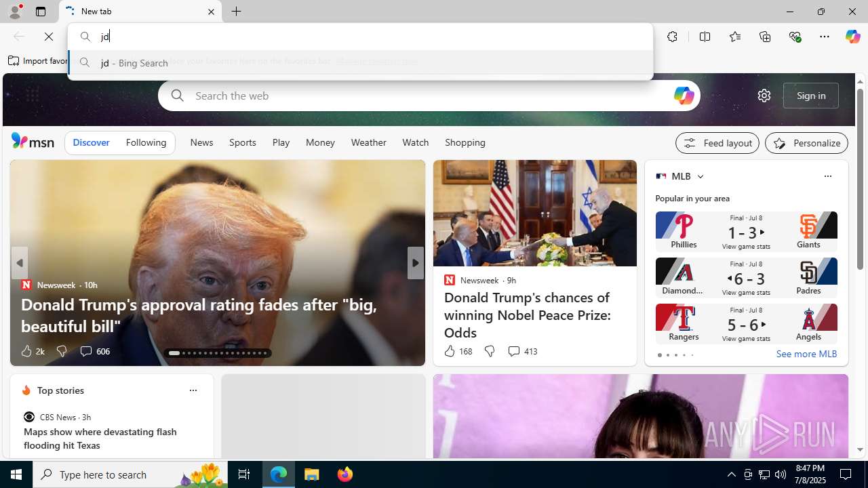Select the 'jd - Bing Search' suggestion

360,62
